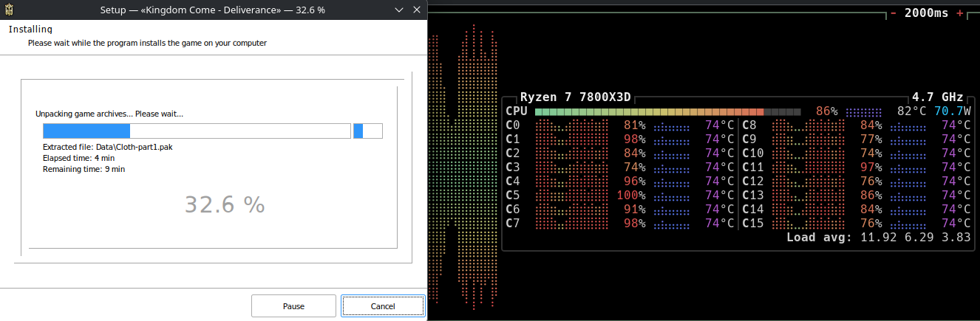This screenshot has width=980, height=321.
Task: Click the Elapsed time: 4 min line
Action: point(78,158)
